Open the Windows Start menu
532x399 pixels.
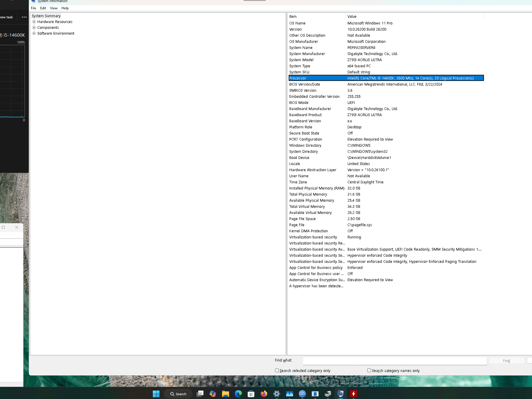(156, 394)
